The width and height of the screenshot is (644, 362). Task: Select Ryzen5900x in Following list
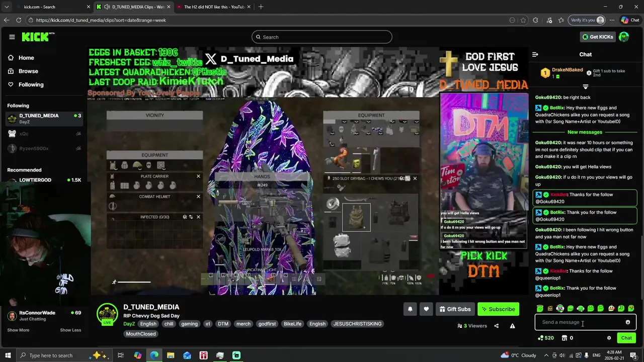coord(44,148)
